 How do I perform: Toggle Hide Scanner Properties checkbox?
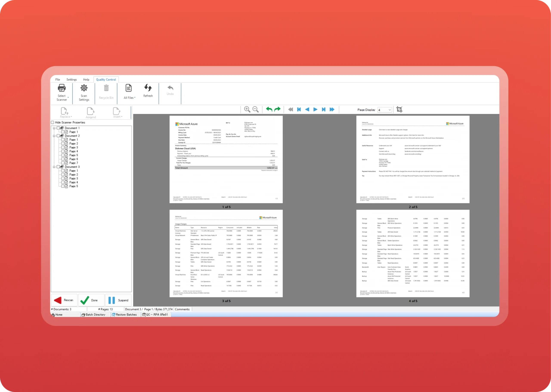(x=53, y=123)
